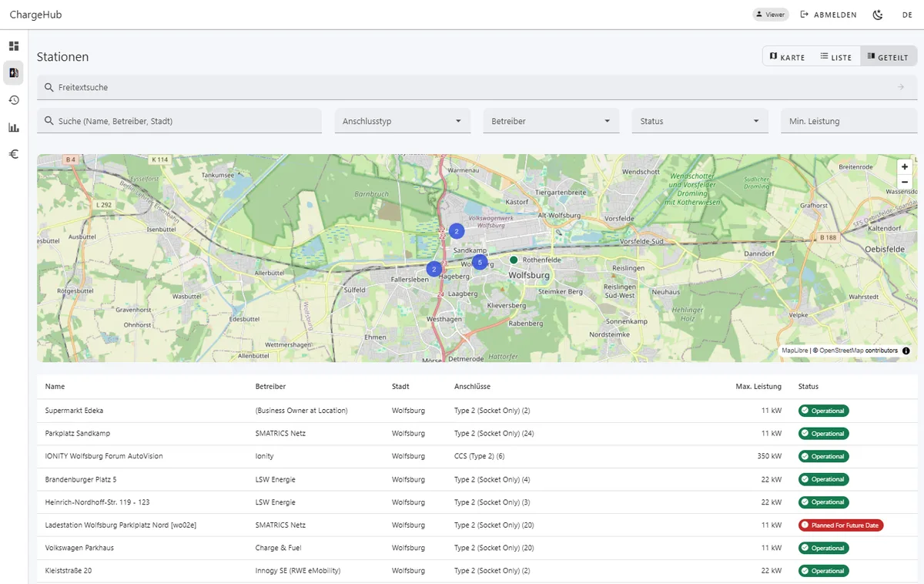This screenshot has height=584, width=924.
Task: Submit free text search arrow icon
Action: coord(901,87)
